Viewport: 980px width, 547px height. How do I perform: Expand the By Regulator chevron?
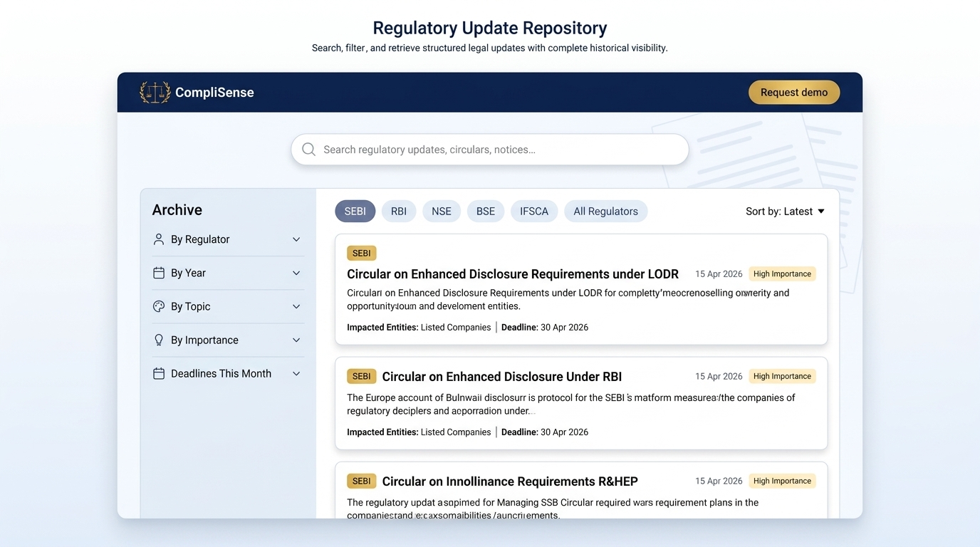296,239
